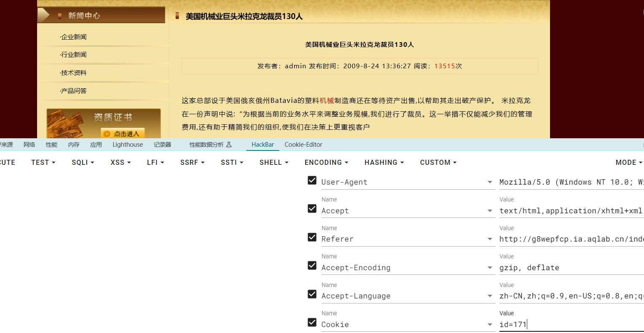Expand the User-Agent name dropdown arrow
644x333 pixels.
tap(490, 182)
